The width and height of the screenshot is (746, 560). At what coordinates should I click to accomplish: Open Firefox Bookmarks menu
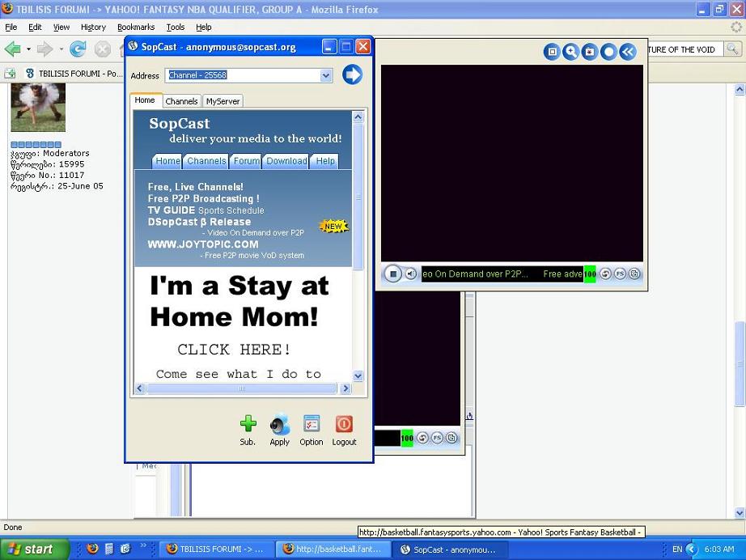136,28
